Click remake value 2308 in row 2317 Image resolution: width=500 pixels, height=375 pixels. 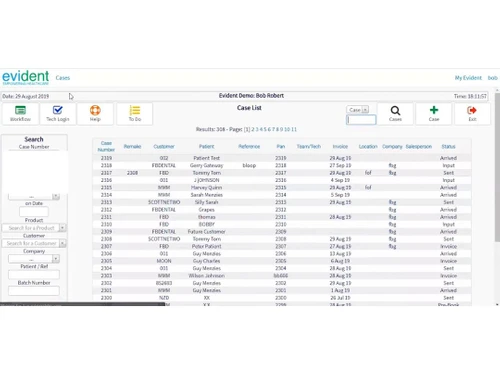click(x=132, y=173)
